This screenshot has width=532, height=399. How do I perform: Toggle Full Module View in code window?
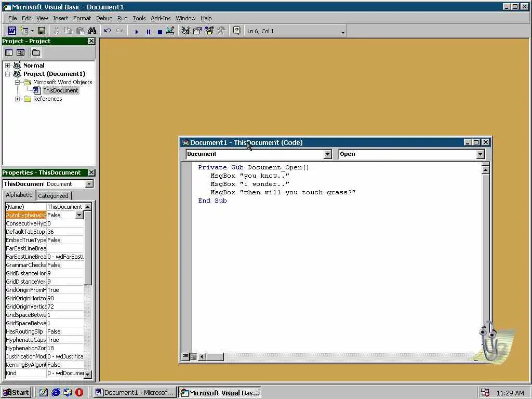point(193,356)
